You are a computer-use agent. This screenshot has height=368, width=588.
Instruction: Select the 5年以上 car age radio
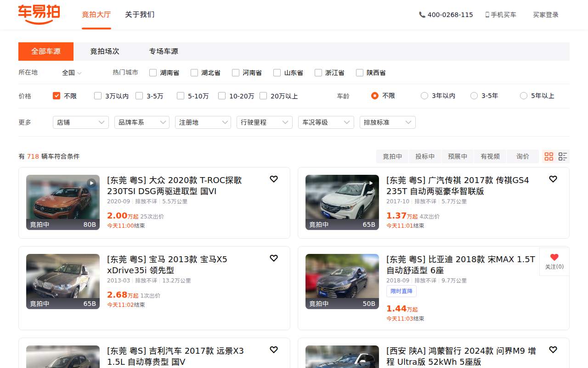tap(524, 96)
